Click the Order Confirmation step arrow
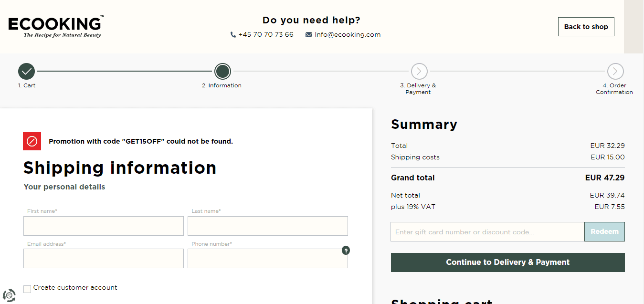 coord(615,72)
